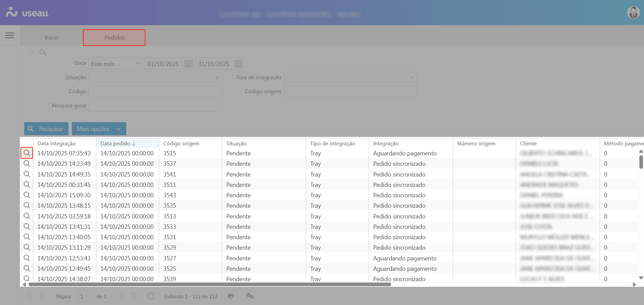Open the hamburger side menu

tap(10, 35)
